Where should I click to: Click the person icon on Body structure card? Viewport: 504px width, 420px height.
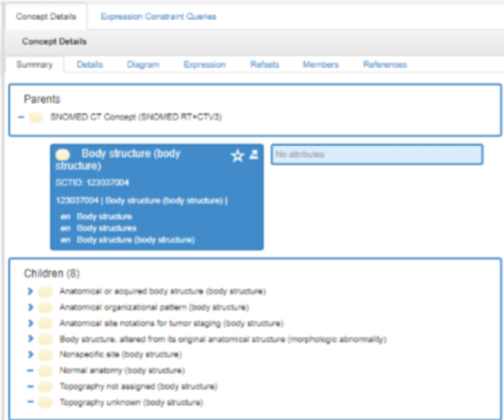253,155
